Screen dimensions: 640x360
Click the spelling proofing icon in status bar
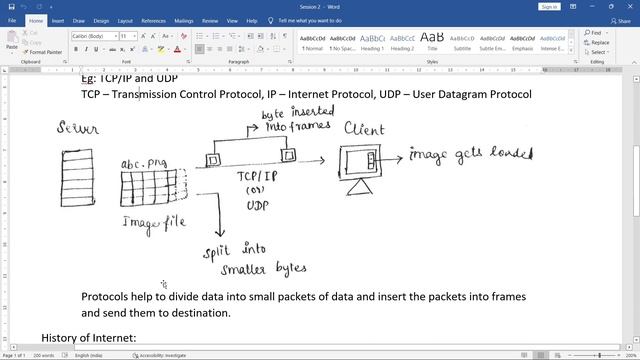tap(64, 356)
